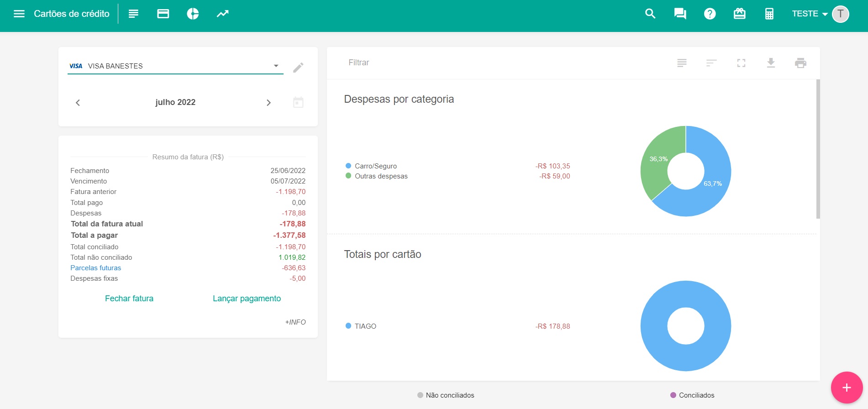This screenshot has height=409, width=868.
Task: Click the Fechar fatura button
Action: [129, 299]
